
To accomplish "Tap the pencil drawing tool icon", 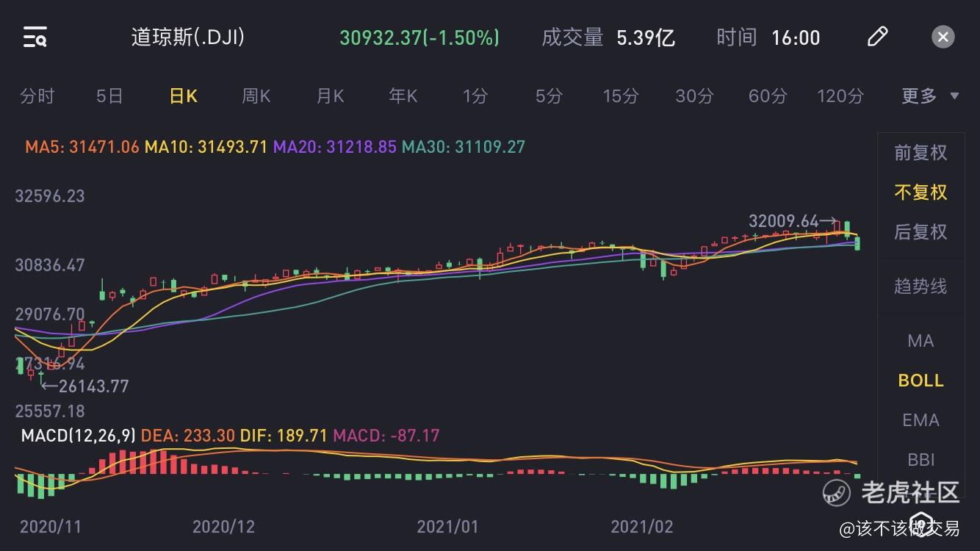I will tap(877, 37).
